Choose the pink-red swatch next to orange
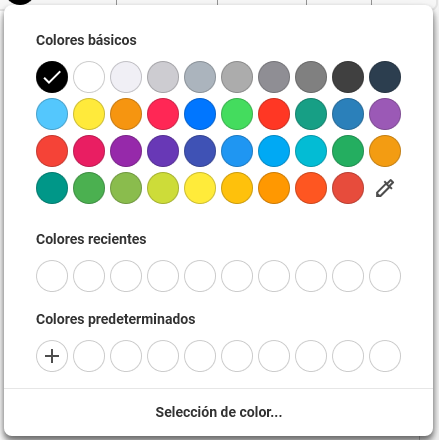This screenshot has height=440, width=439. [163, 114]
